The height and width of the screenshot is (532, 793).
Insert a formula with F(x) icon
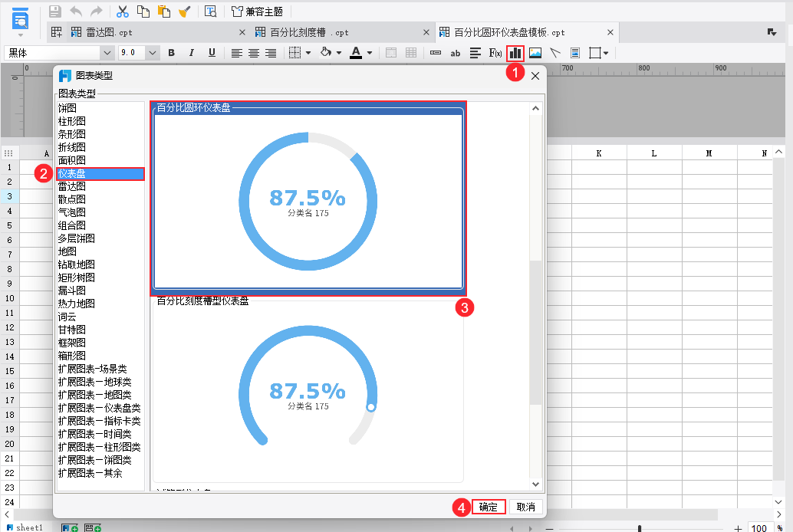[495, 53]
